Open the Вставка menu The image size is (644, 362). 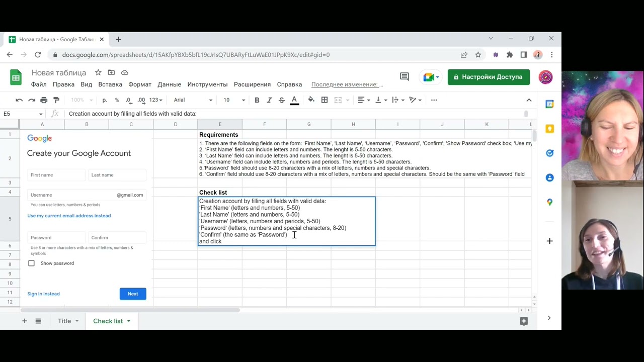tap(110, 84)
